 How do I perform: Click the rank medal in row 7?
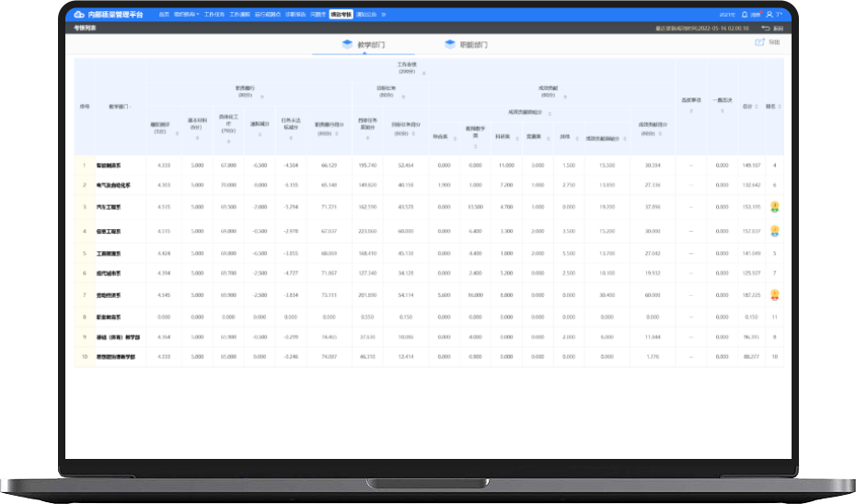[x=775, y=295]
